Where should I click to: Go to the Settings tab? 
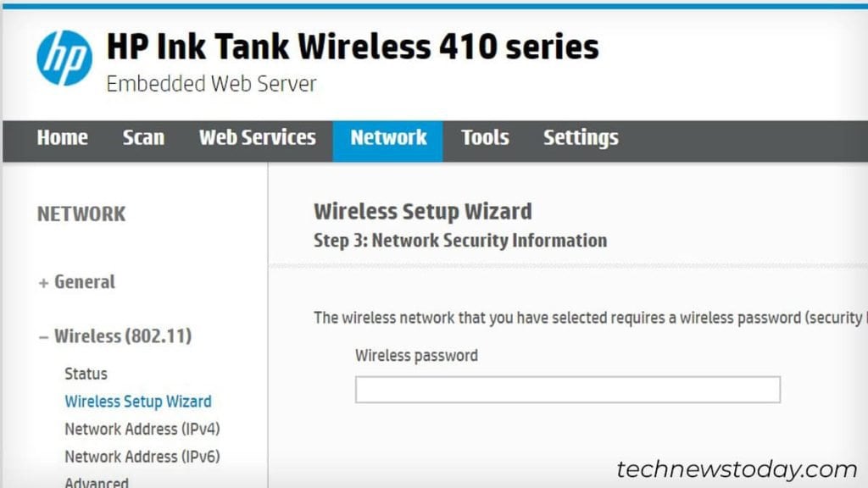click(x=580, y=138)
